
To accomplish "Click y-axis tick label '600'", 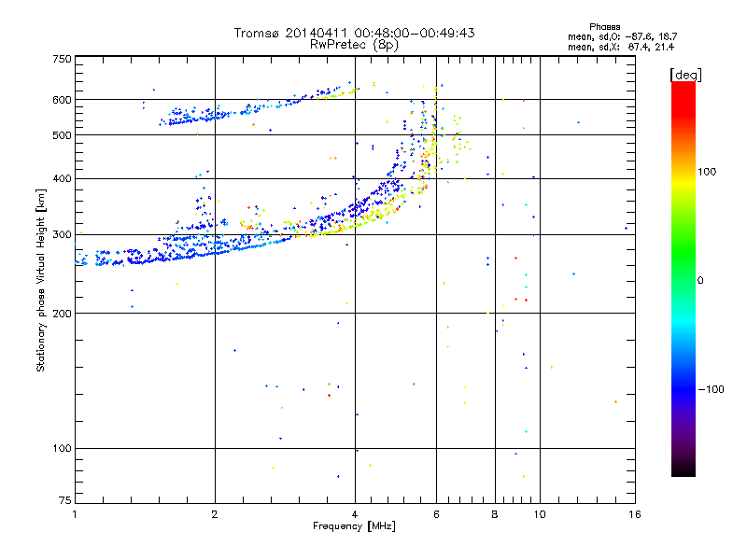I will pos(63,100).
